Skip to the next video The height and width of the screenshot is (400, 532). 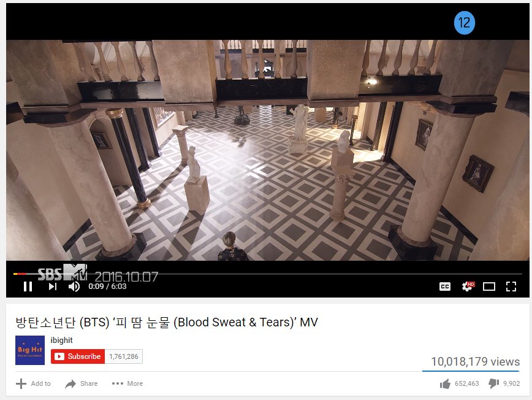pos(53,287)
